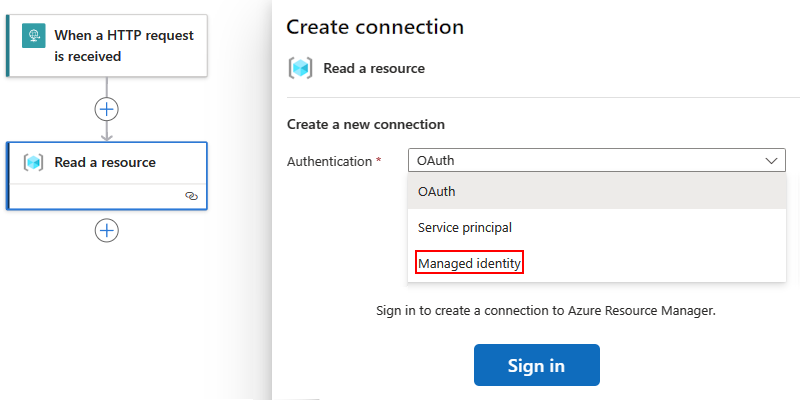800x400 pixels.
Task: Click the cube icon on the Read a resource card
Action: click(34, 162)
